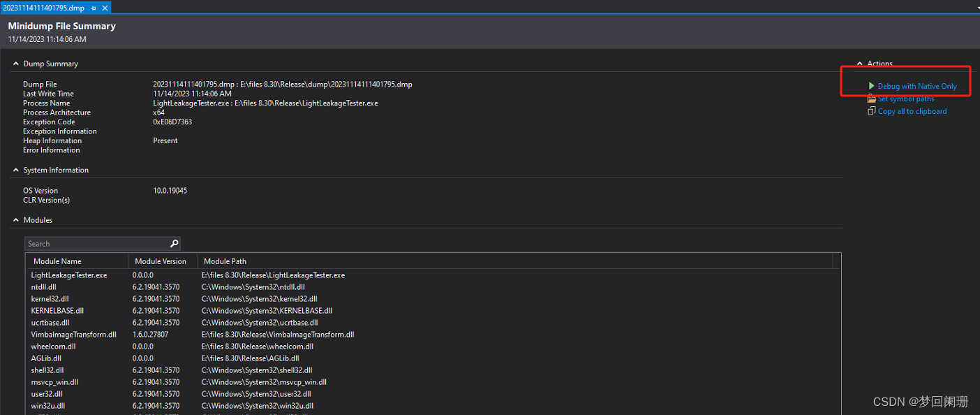Click the Minidump File Summary heading
This screenshot has height=415, width=980.
62,26
